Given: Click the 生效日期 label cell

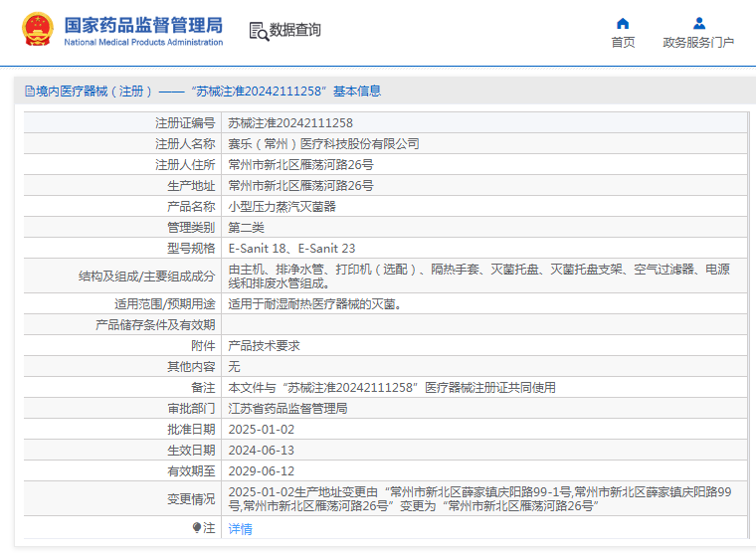Looking at the screenshot, I should pyautogui.click(x=122, y=451).
